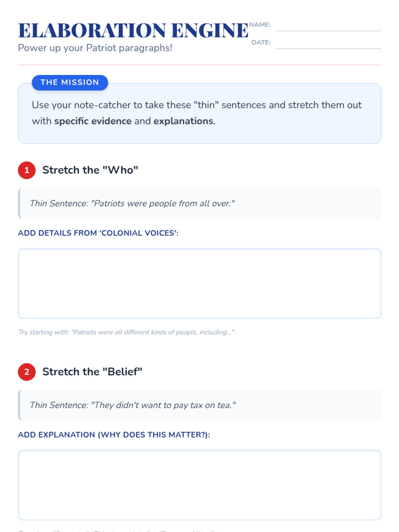This screenshot has height=532, width=399.
Task: Click the bold 'specific evidence' text
Action: (93, 121)
